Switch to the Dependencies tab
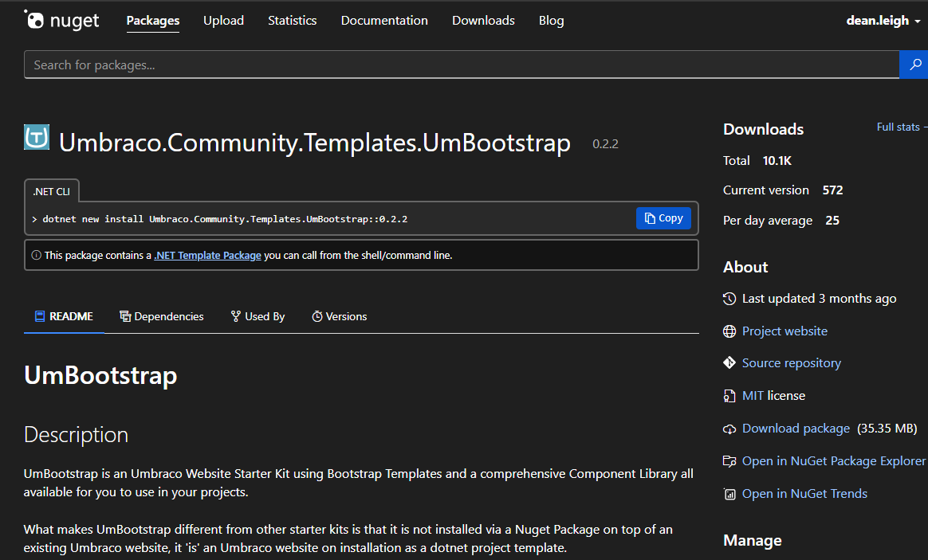Image resolution: width=928 pixels, height=560 pixels. click(x=161, y=316)
